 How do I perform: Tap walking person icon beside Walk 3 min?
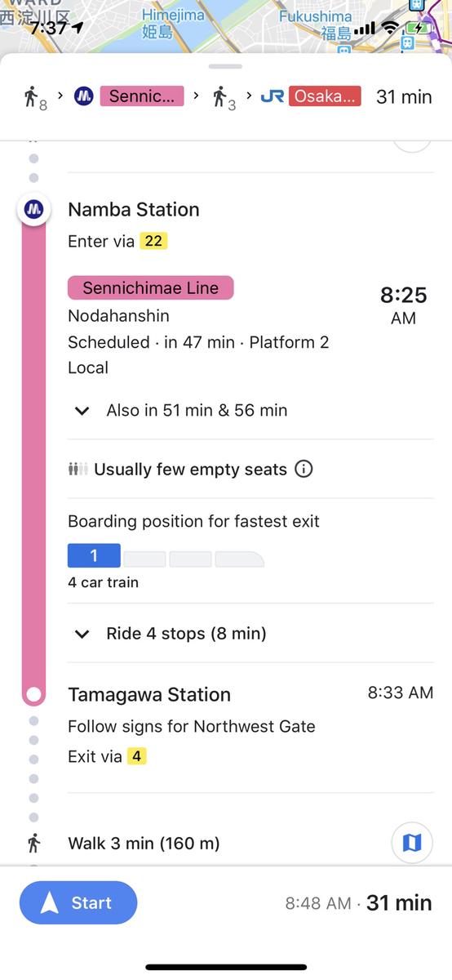click(34, 843)
